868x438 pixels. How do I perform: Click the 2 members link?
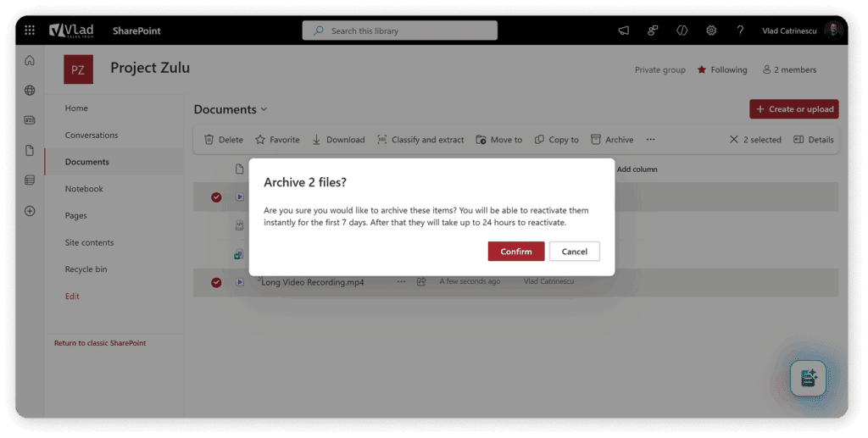[789, 69]
